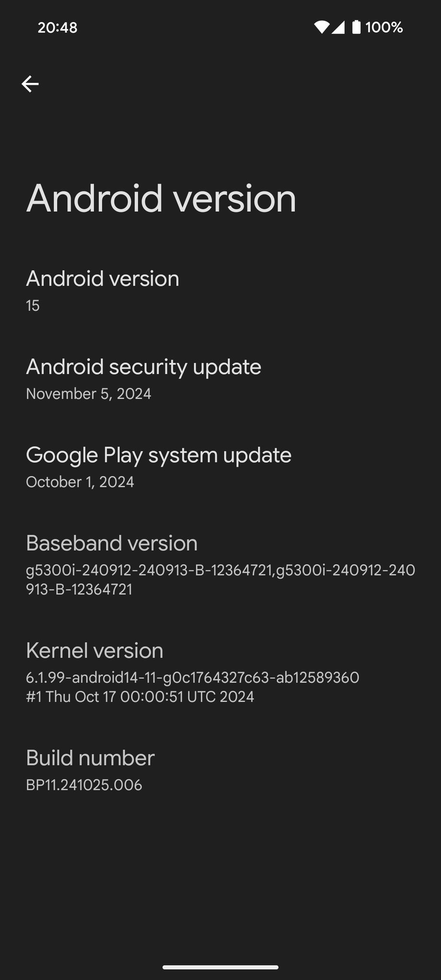Viewport: 441px width, 980px height.
Task: Tap the g5300i baseband version string
Action: click(220, 579)
